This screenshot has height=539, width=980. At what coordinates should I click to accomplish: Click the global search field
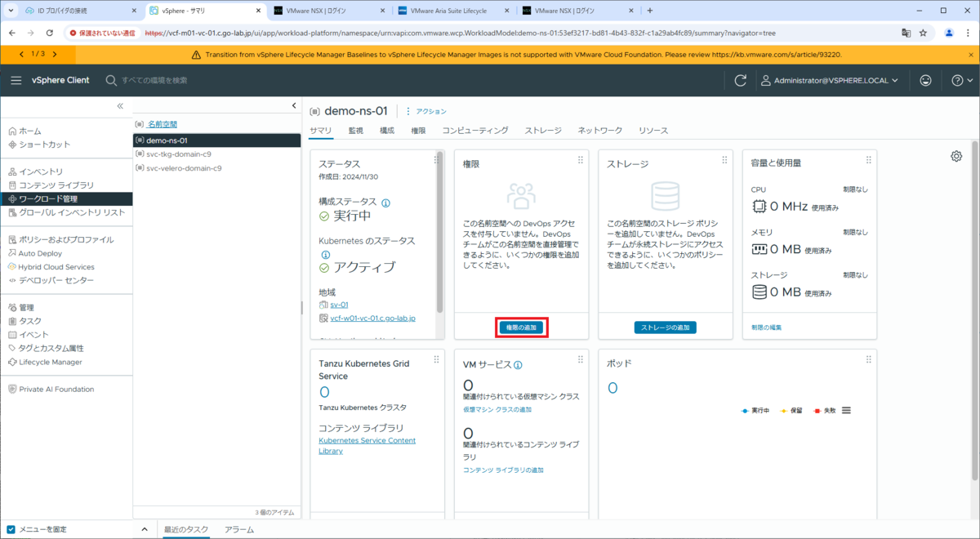(155, 80)
